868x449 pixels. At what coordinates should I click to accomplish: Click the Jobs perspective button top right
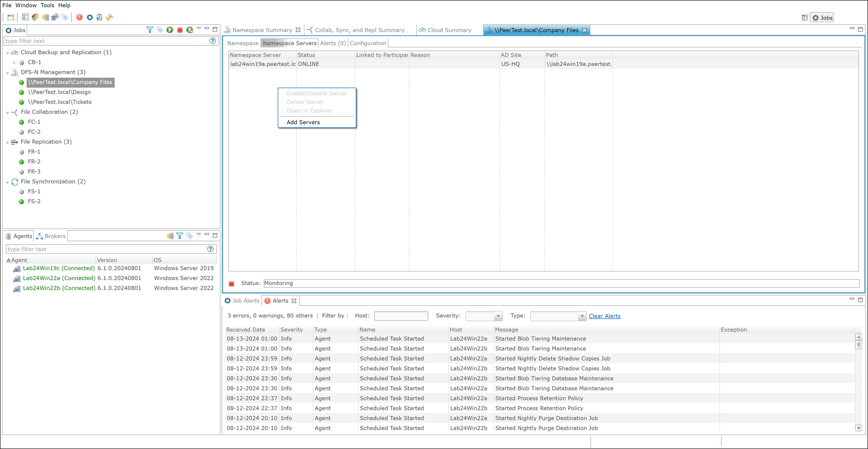pyautogui.click(x=822, y=18)
